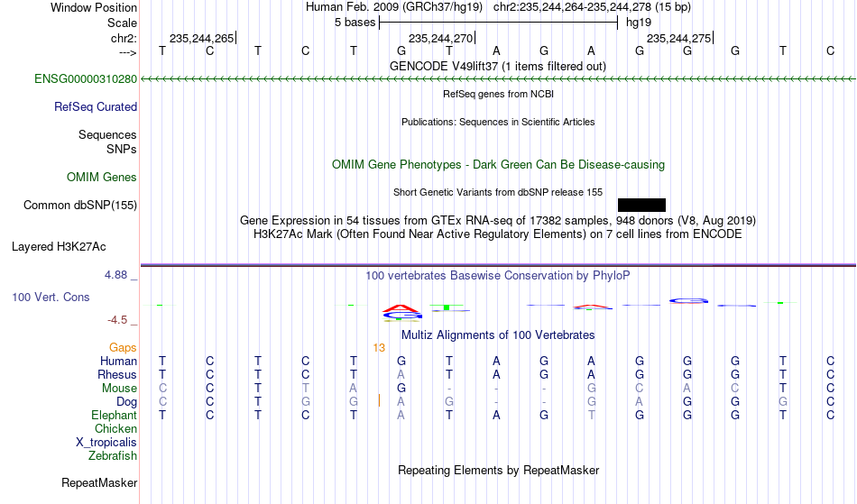
Task: Click the green leftward gene arrows line
Action: 498,79
